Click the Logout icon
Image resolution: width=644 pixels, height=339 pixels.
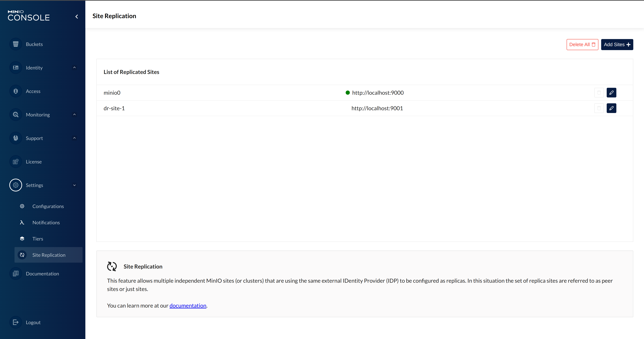click(16, 322)
